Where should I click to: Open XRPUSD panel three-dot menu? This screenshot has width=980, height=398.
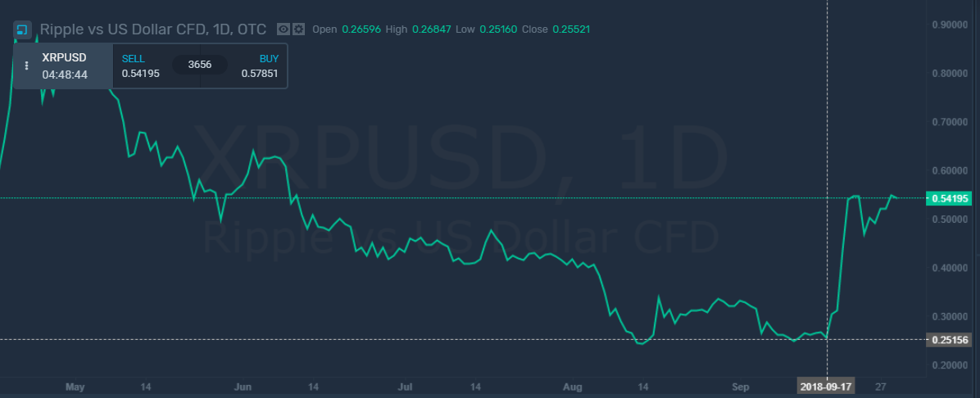(x=26, y=66)
